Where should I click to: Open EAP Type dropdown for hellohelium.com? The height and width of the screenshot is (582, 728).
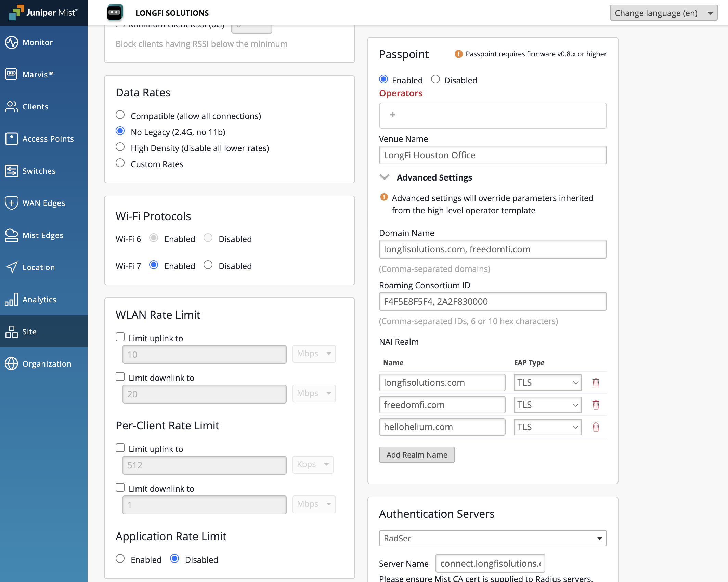547,427
